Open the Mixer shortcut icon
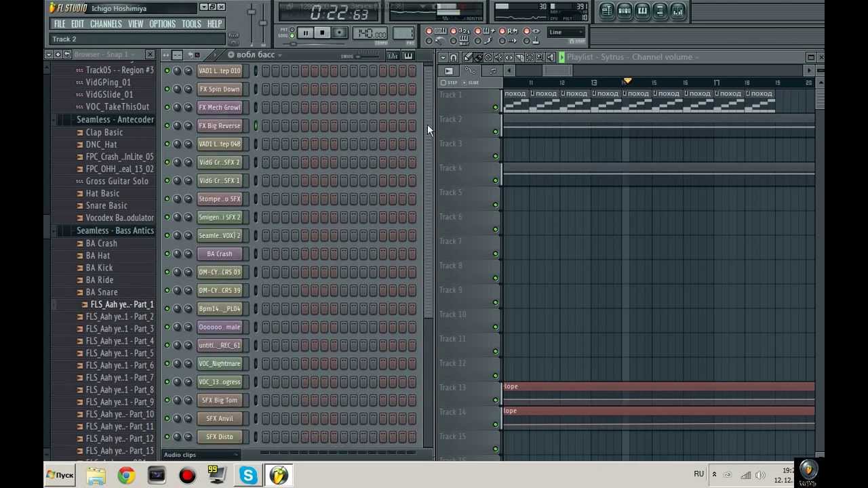868x488 pixels. click(677, 11)
